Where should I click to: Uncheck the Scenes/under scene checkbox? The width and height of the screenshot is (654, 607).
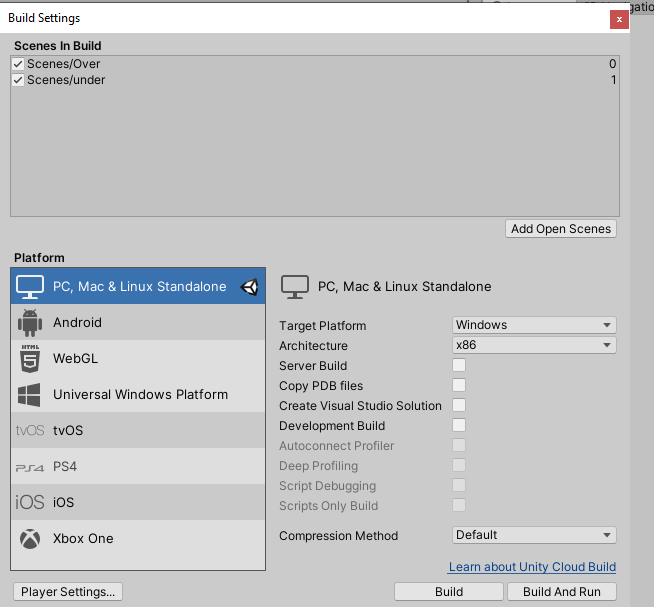point(18,80)
